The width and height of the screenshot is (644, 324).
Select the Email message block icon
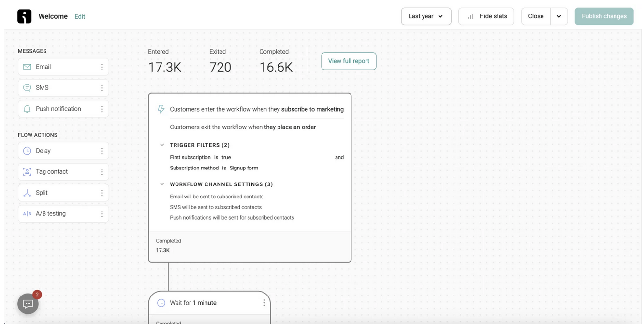click(x=27, y=67)
